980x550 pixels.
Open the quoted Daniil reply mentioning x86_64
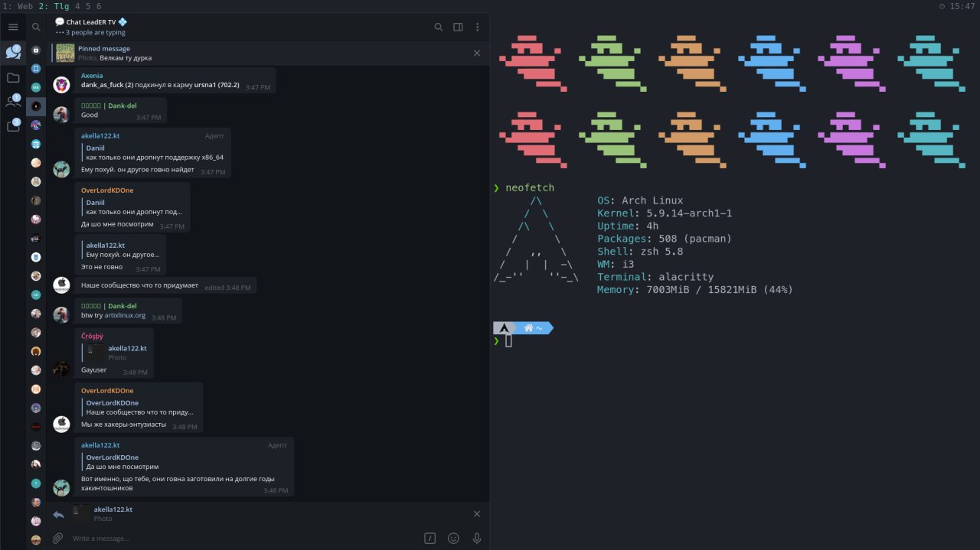[153, 152]
